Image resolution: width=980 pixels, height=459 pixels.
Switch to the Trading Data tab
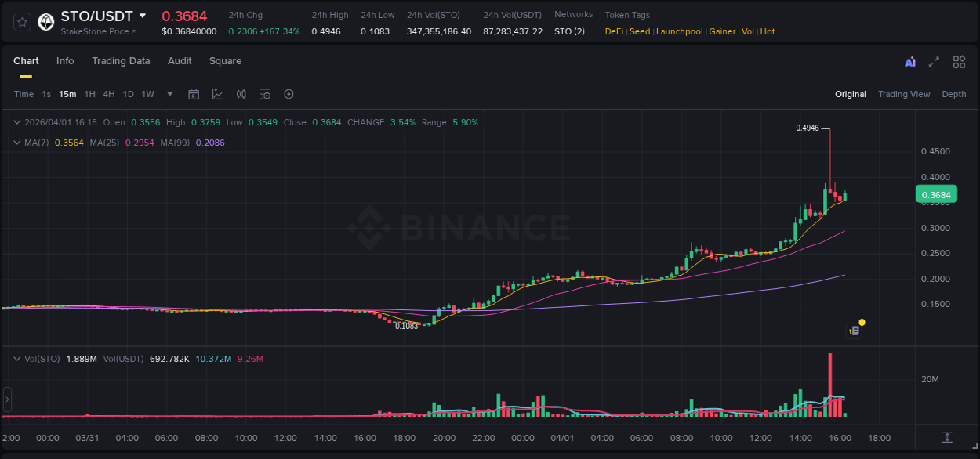[121, 61]
